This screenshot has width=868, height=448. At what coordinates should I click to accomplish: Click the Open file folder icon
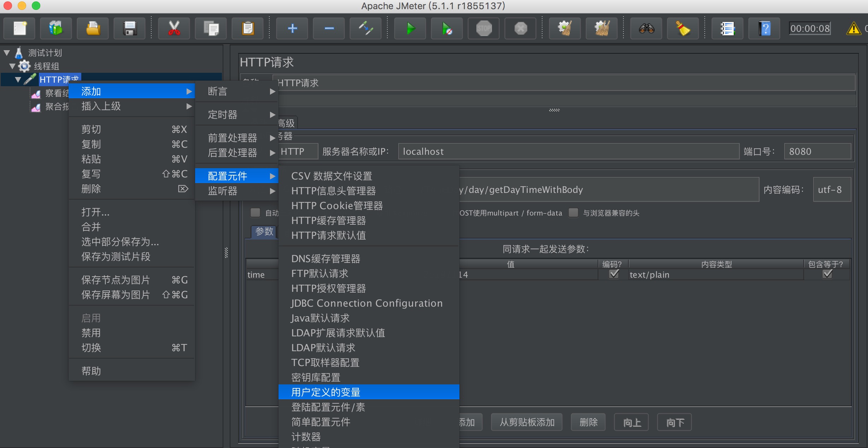(93, 28)
